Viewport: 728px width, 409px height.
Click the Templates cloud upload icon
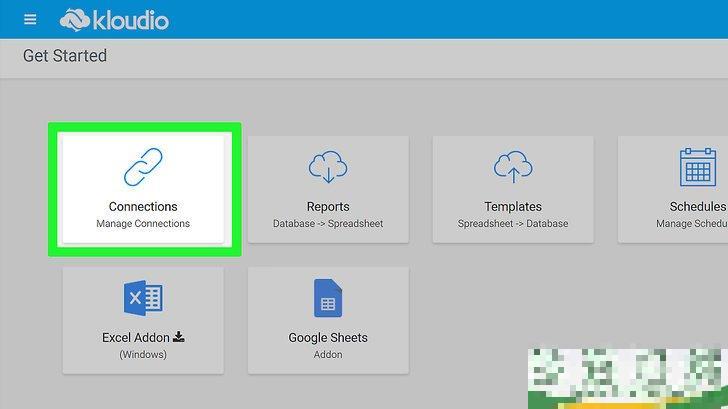pos(513,167)
